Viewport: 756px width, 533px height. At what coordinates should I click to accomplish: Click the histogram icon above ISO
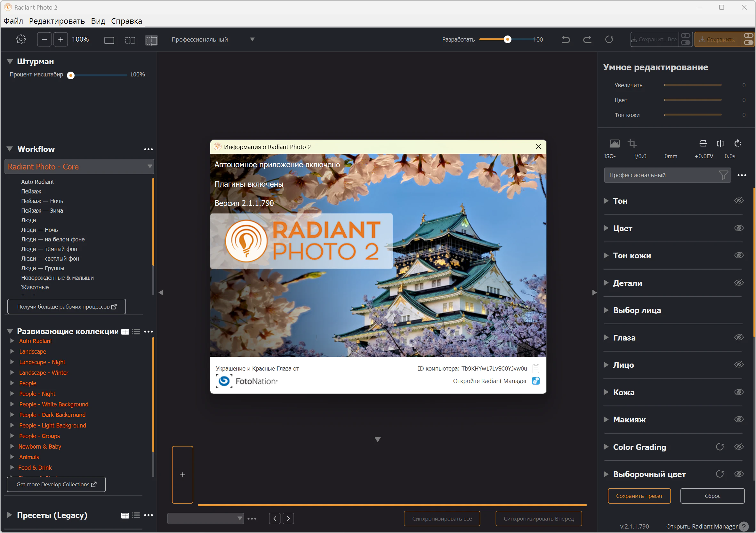pyautogui.click(x=615, y=144)
